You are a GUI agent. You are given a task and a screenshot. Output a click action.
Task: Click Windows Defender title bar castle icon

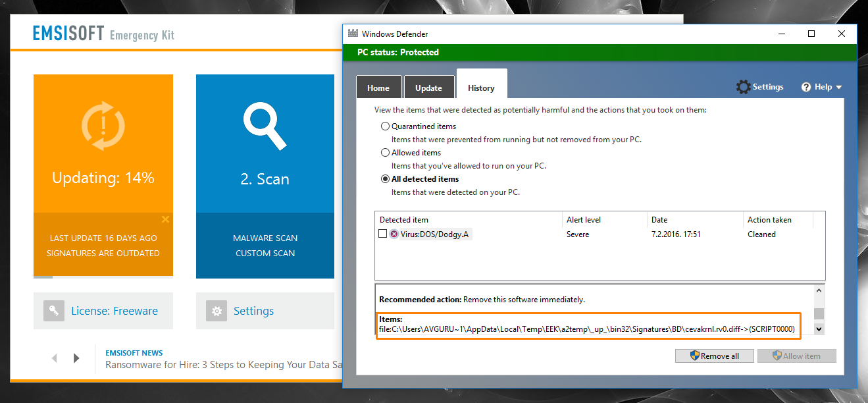(353, 34)
